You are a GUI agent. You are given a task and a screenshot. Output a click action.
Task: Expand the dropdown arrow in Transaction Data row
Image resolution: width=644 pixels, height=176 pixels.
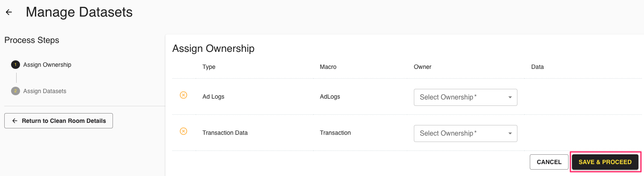[510, 133]
